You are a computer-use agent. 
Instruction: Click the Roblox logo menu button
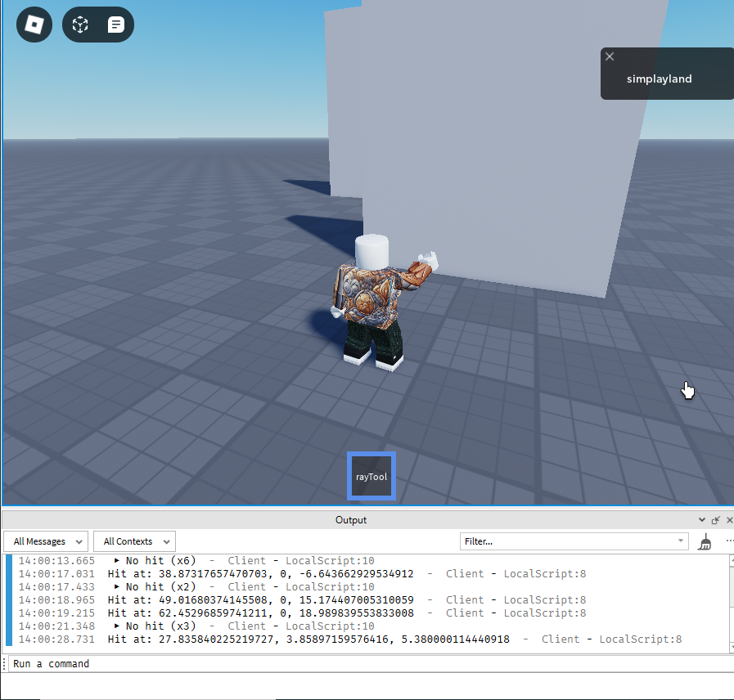(34, 25)
